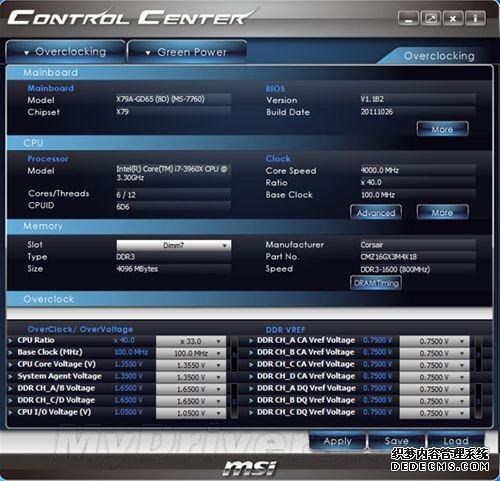Click the MSI logo at bottom
Image resolution: width=500 pixels, height=481 pixels.
[x=250, y=468]
